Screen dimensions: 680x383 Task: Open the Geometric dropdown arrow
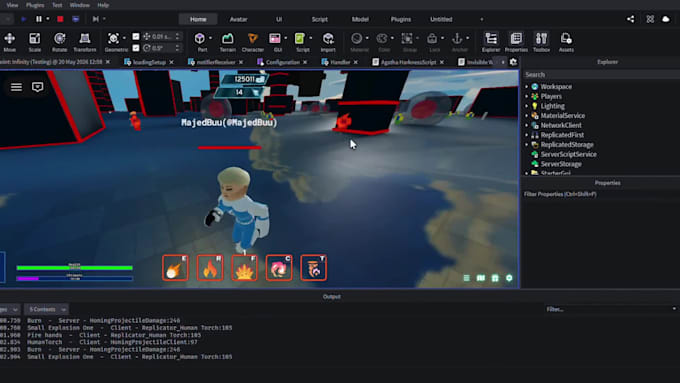tap(124, 39)
